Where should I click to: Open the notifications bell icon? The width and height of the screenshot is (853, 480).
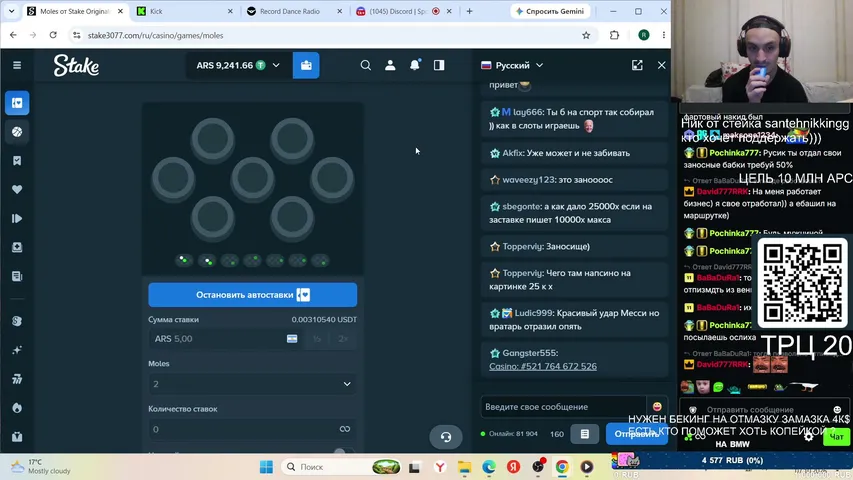click(x=415, y=65)
